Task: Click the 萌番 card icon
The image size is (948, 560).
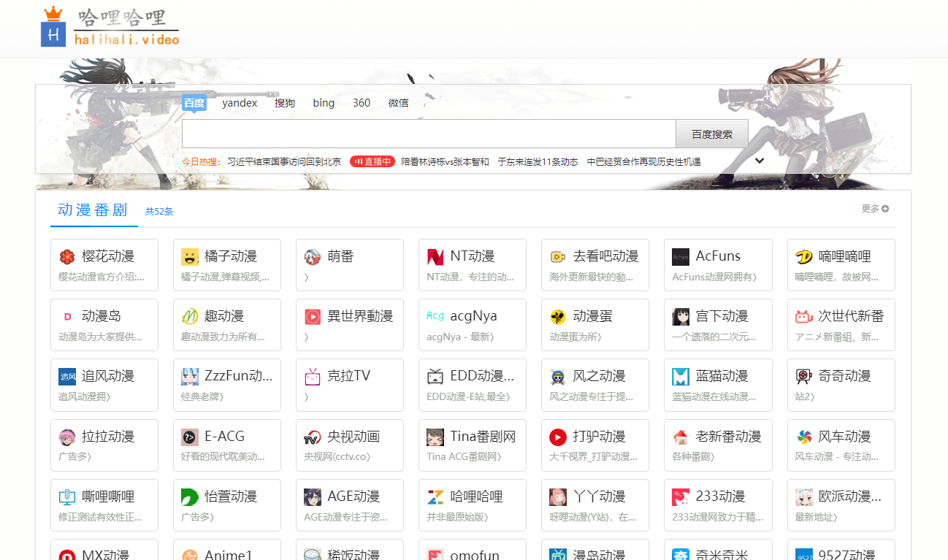Action: pyautogui.click(x=313, y=257)
